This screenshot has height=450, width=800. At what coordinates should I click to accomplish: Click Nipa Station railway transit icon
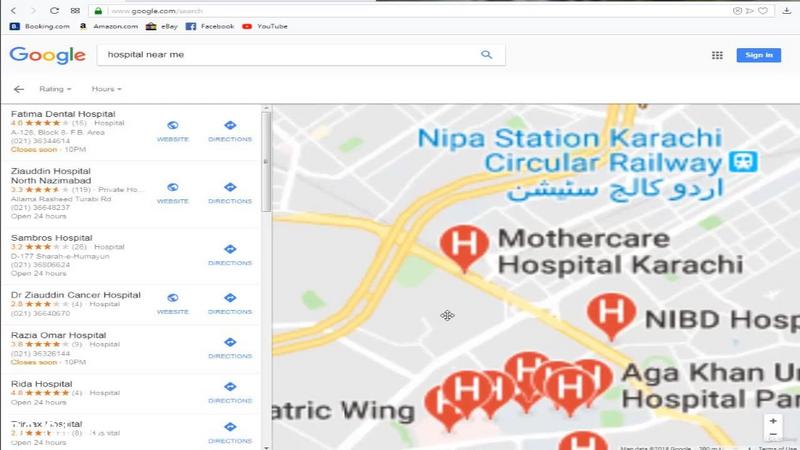point(743,162)
